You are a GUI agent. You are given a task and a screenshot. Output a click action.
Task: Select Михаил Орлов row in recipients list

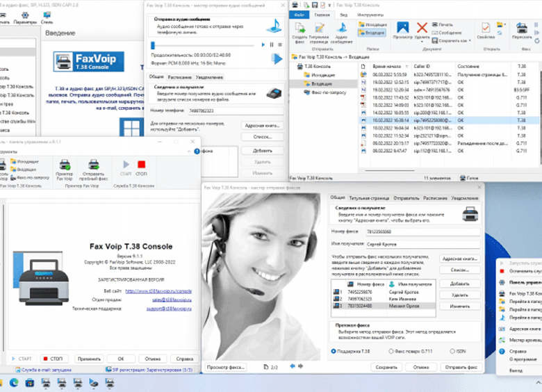[384, 306]
